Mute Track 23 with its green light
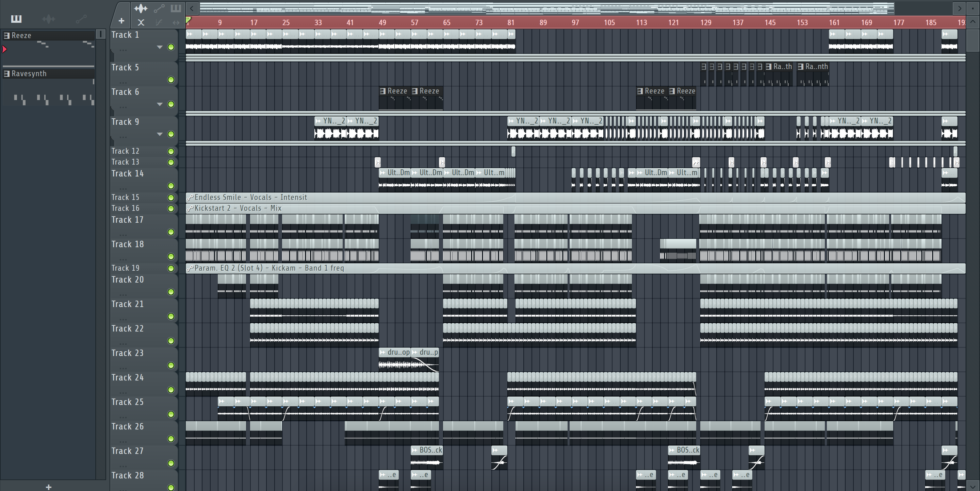This screenshot has height=491, width=980. (x=171, y=365)
